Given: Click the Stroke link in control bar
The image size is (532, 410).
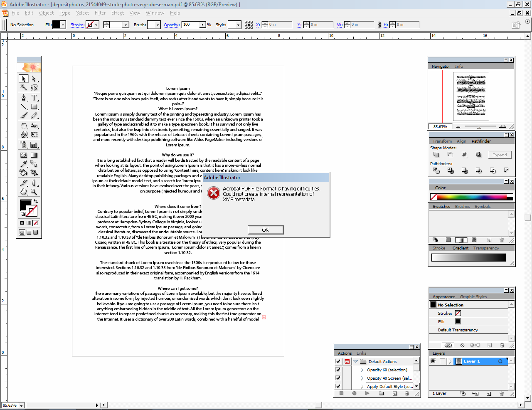Looking at the screenshot, I should pyautogui.click(x=77, y=25).
